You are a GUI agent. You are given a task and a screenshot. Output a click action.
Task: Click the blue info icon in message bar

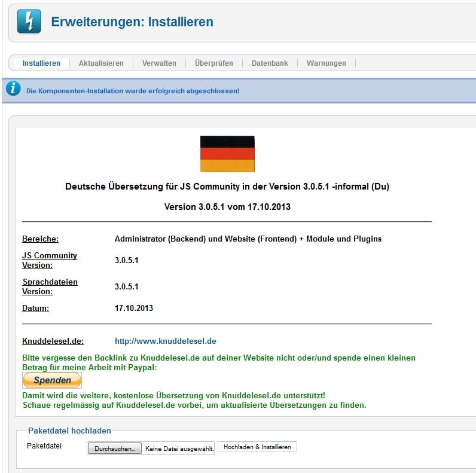pos(13,89)
